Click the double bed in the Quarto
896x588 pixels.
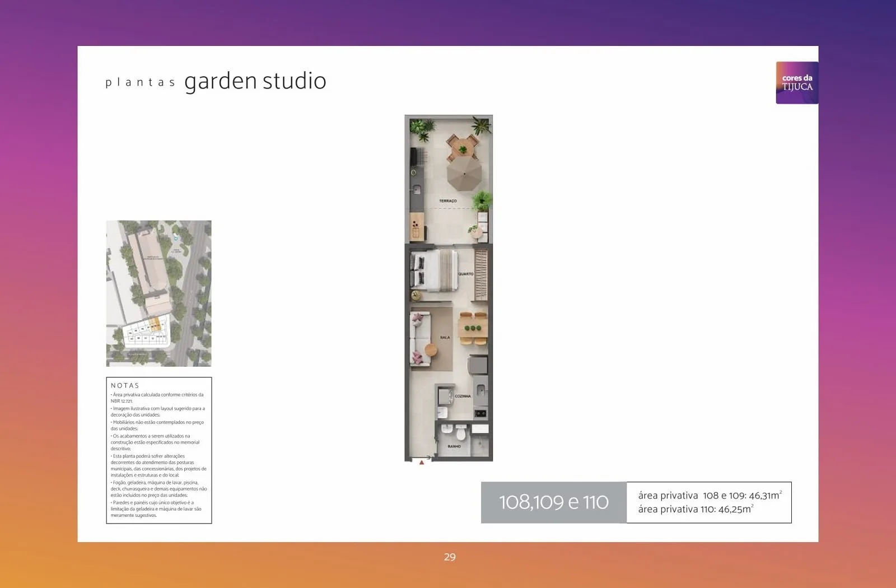pos(435,270)
